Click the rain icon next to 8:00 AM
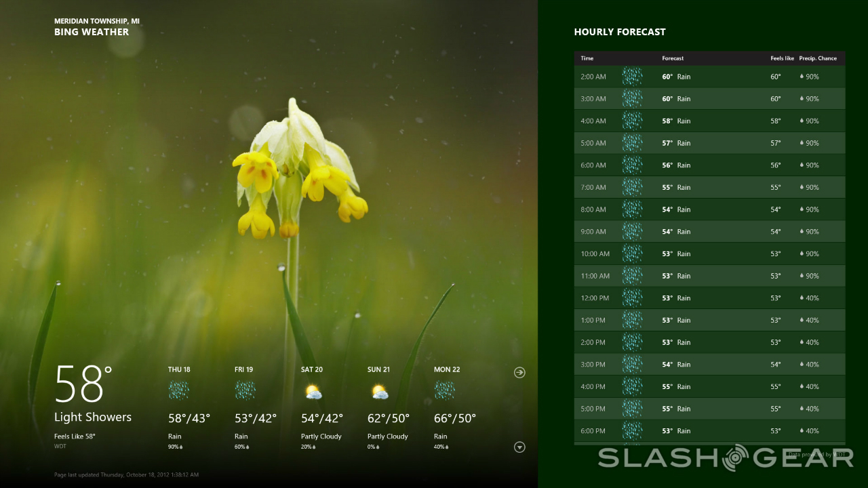Viewport: 868px width, 488px height. click(632, 209)
